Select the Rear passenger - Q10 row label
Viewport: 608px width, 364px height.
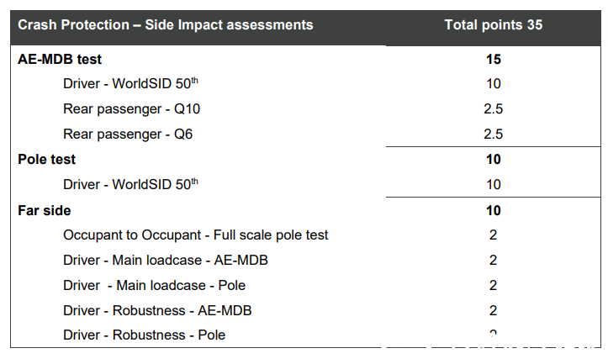[x=131, y=108]
